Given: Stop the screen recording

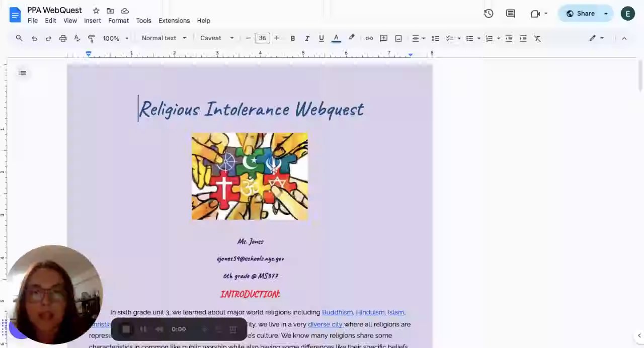Looking at the screenshot, I should coord(126,329).
